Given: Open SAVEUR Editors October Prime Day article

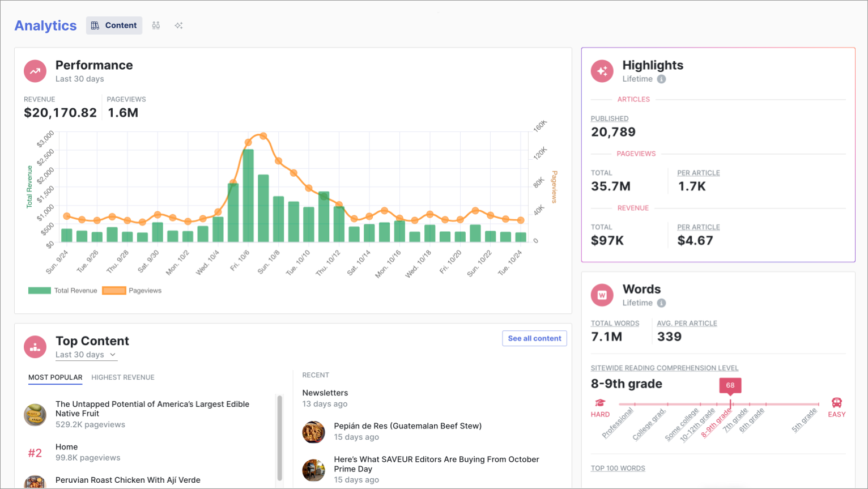Looking at the screenshot, I should coord(437,464).
